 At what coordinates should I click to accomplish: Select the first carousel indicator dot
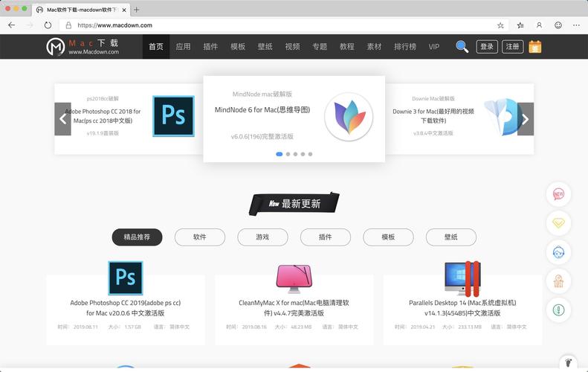[x=279, y=154]
